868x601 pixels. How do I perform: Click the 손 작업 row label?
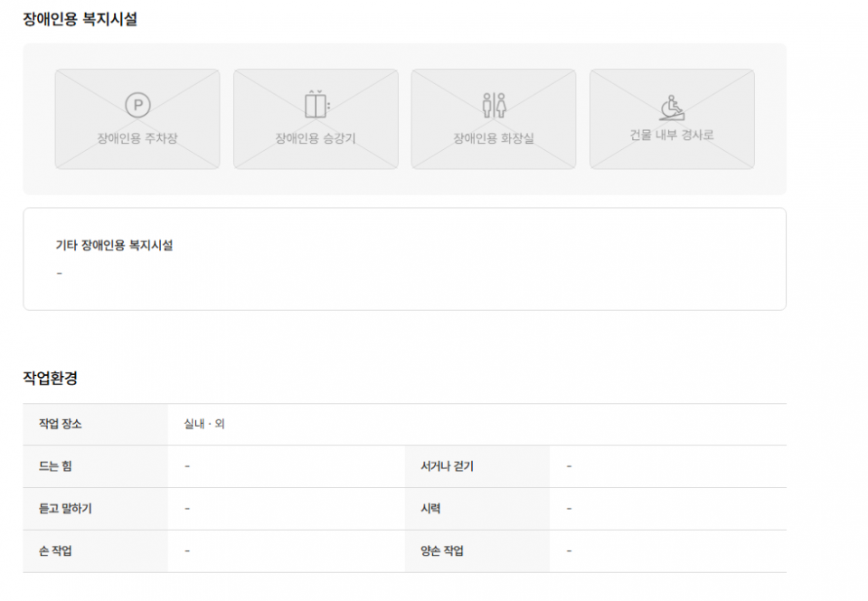pyautogui.click(x=55, y=551)
